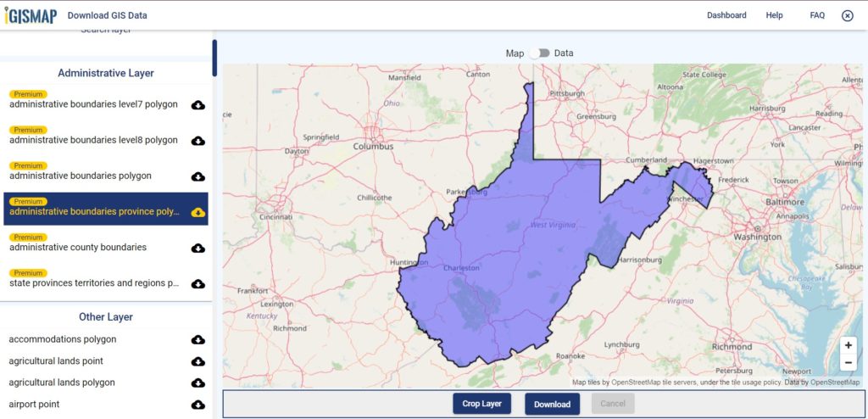
Task: Click yellow download icon on province polygon row
Action: pos(198,213)
